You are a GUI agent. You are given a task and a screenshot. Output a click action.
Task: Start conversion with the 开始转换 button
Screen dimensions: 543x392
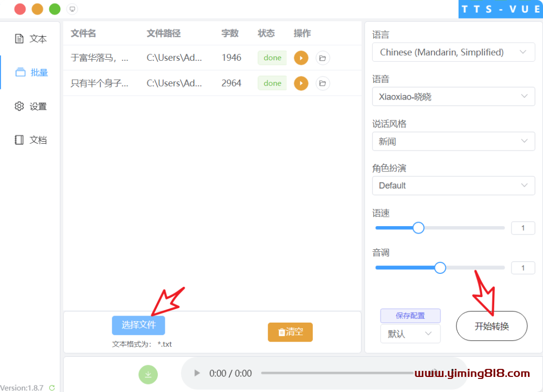[x=491, y=326]
